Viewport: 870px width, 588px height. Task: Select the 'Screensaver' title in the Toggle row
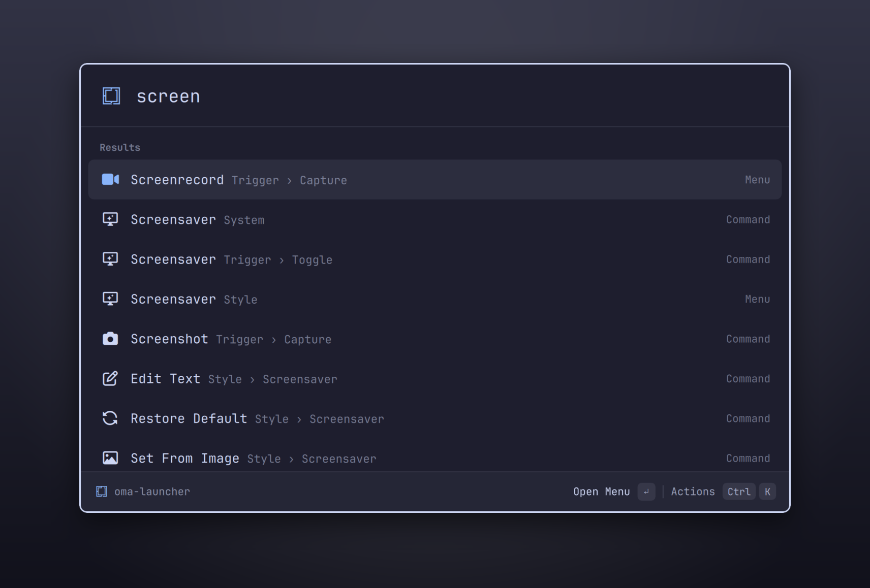point(173,259)
